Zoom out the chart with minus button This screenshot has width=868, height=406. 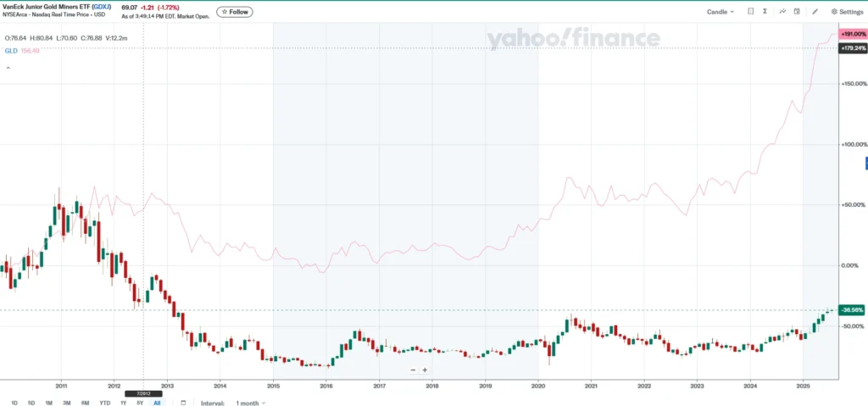pos(413,370)
